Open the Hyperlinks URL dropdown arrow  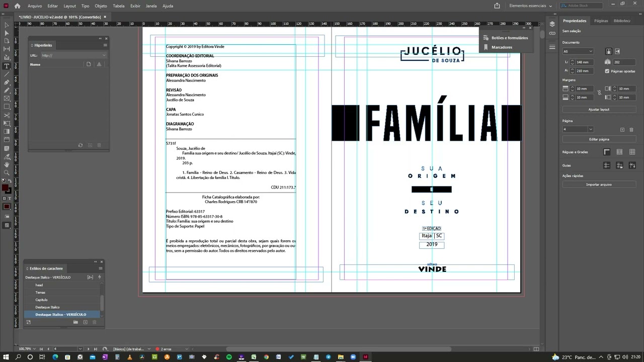click(x=104, y=55)
